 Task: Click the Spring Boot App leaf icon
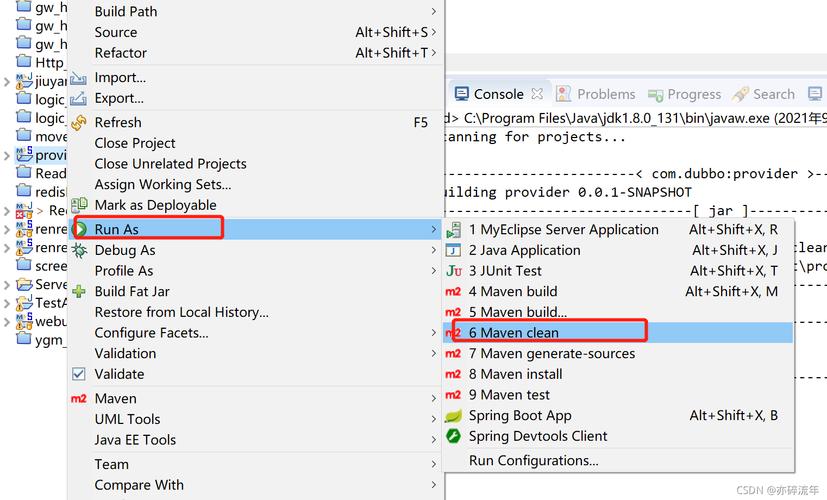pyautogui.click(x=454, y=416)
